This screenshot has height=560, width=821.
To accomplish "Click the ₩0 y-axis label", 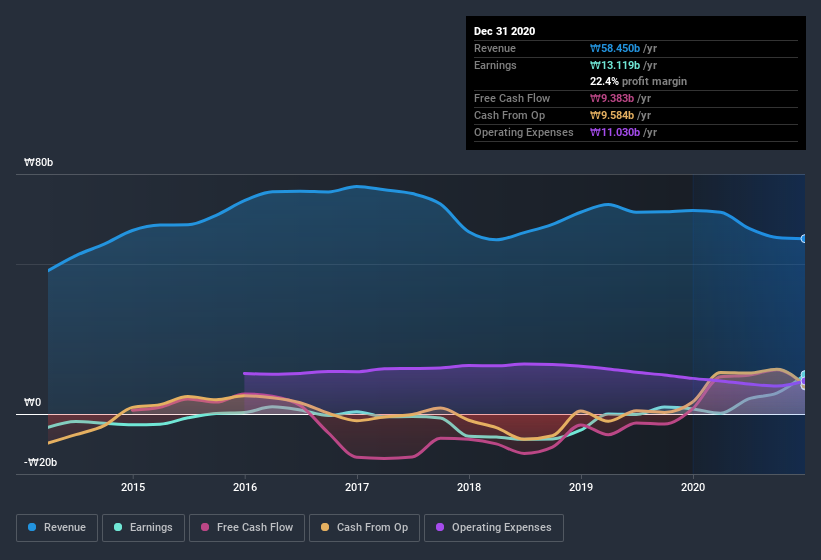I will pos(32,402).
